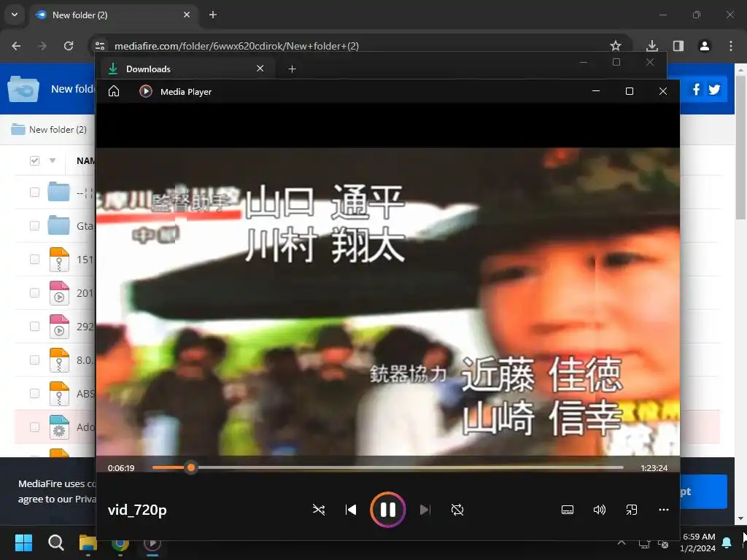Check the box for the 8.0 file row
This screenshot has height=560, width=747.
click(x=34, y=359)
